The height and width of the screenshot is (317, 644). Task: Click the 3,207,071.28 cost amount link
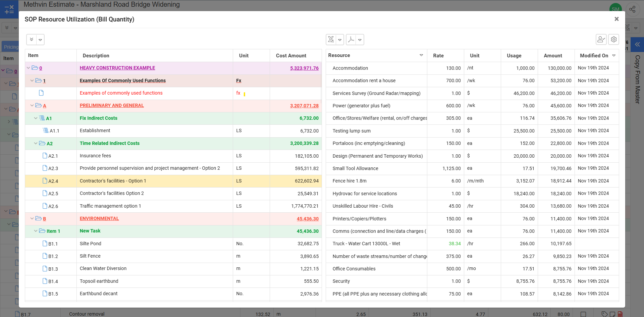pyautogui.click(x=304, y=106)
